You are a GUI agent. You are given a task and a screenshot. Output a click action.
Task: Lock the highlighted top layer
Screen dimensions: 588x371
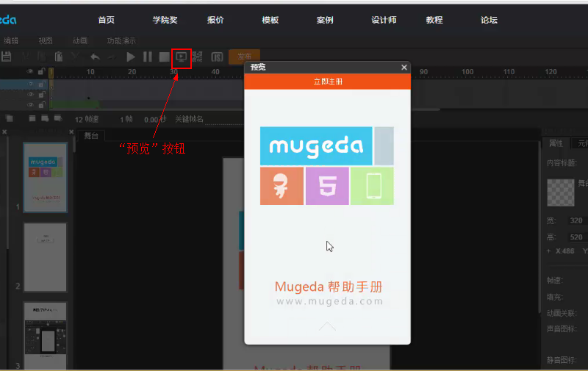tap(41, 84)
